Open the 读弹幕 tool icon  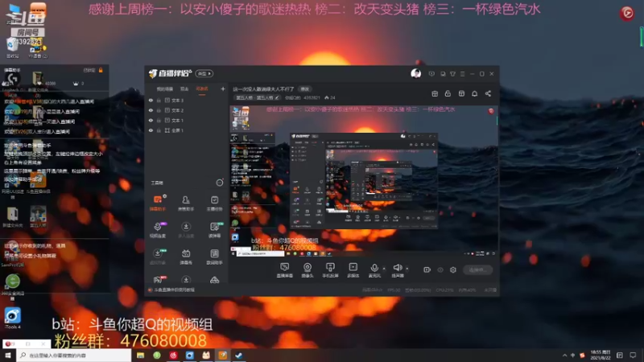pos(214,230)
